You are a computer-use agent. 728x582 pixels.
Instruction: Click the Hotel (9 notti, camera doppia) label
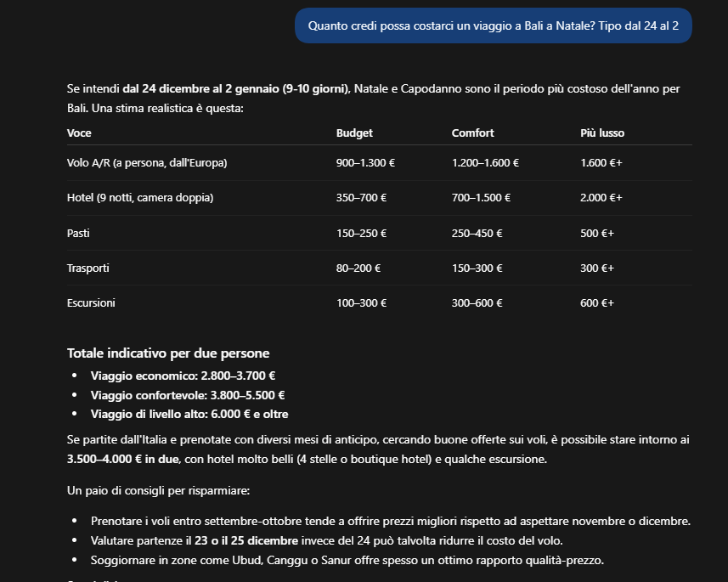point(140,198)
